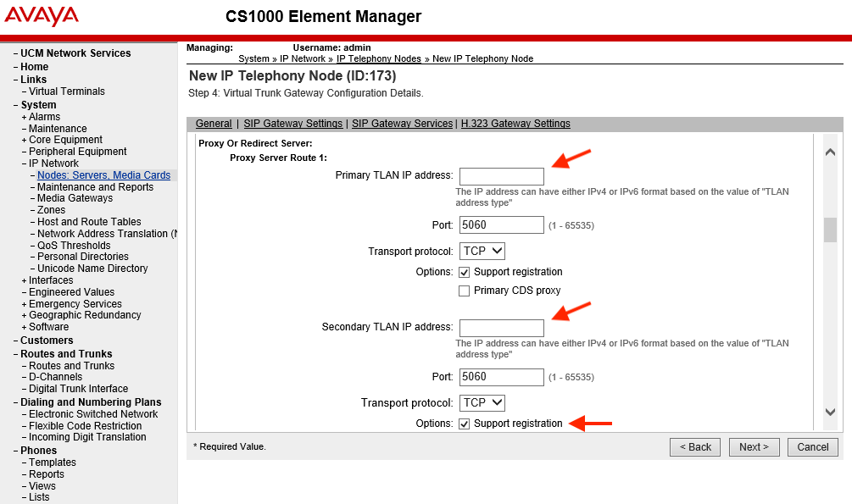
Task: Open Flexible Code Restriction
Action: coord(86,426)
